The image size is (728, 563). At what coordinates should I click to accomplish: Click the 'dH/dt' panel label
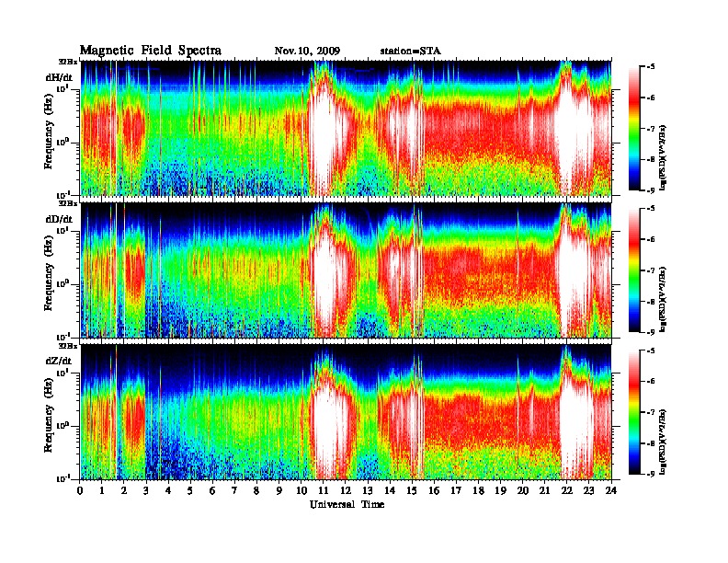coord(59,77)
